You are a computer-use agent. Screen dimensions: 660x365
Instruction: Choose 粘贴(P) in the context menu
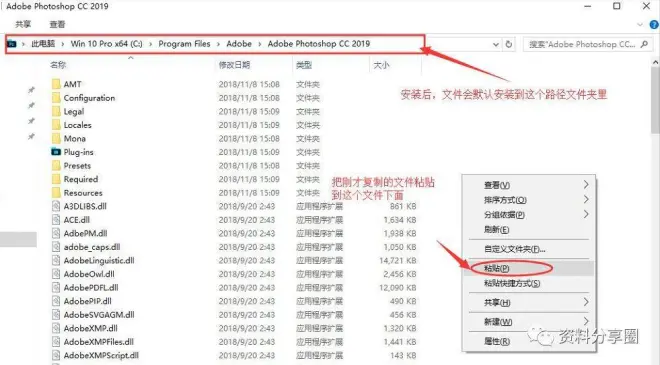(529, 268)
